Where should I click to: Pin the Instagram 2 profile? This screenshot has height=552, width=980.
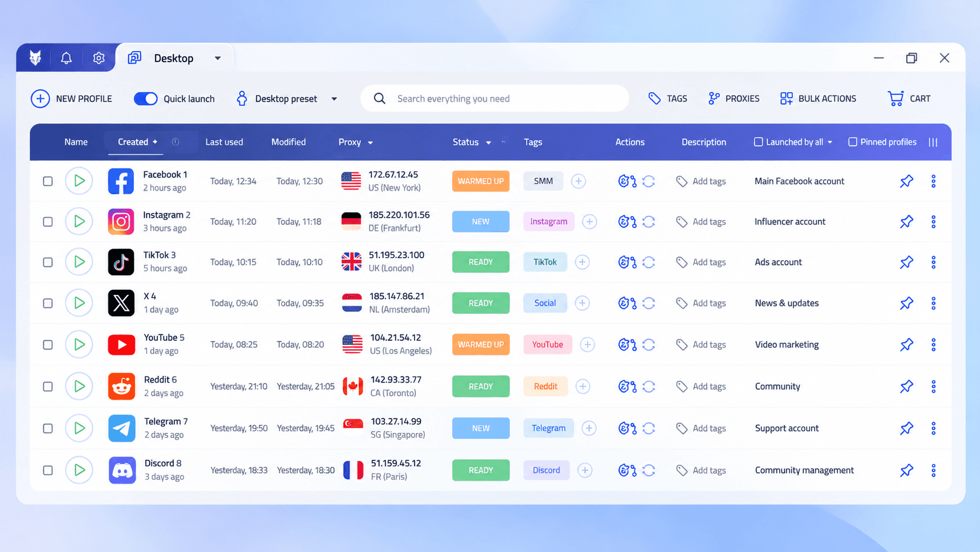click(907, 222)
